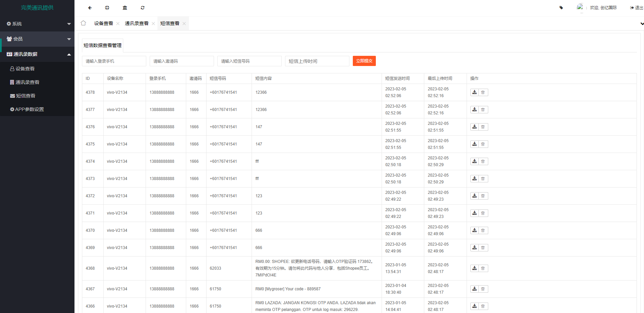
Task: Click the refresh icon in top toolbar
Action: point(143,8)
